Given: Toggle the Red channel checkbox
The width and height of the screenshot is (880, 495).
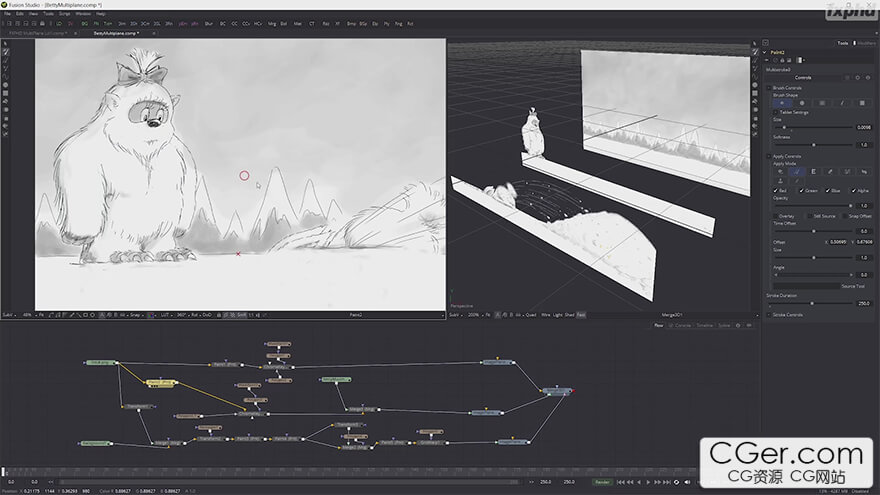Looking at the screenshot, I should pos(774,189).
